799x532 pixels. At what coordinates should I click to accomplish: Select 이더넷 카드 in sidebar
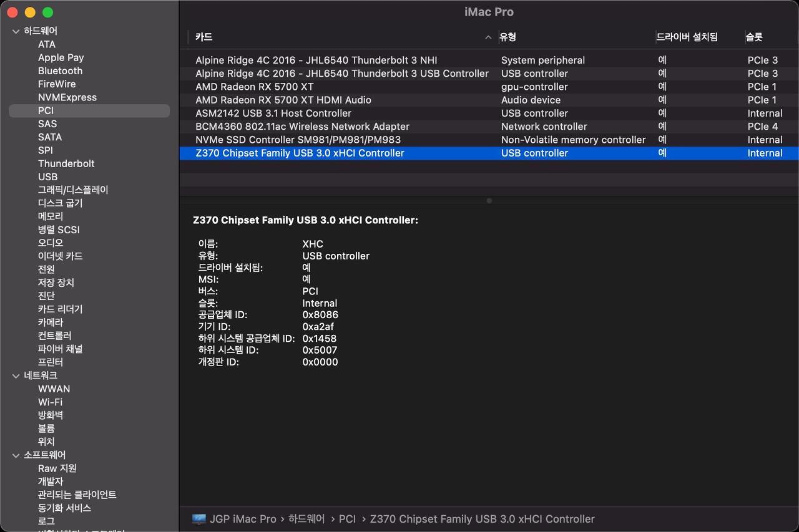[60, 256]
